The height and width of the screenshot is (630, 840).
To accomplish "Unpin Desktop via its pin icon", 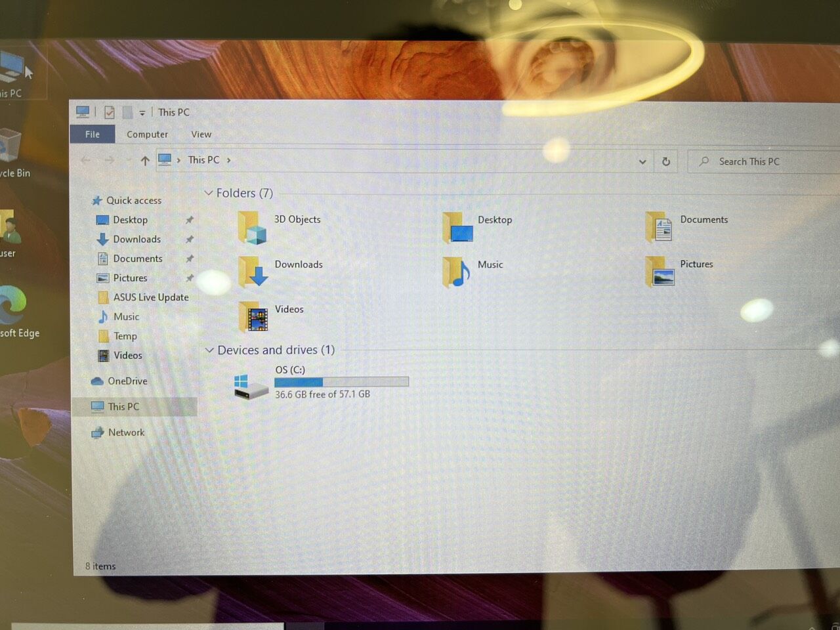I will [x=189, y=220].
